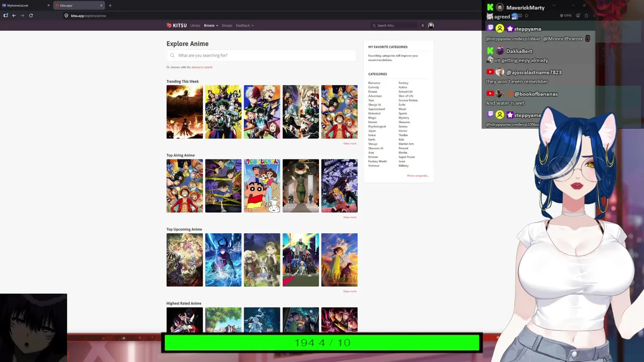Click the browser address bar URL

89,16
